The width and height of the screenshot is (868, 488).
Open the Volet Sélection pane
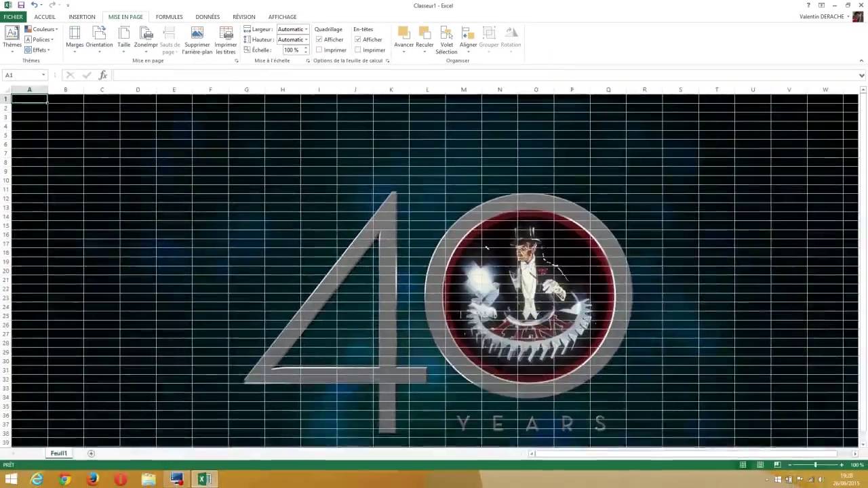[x=446, y=39]
